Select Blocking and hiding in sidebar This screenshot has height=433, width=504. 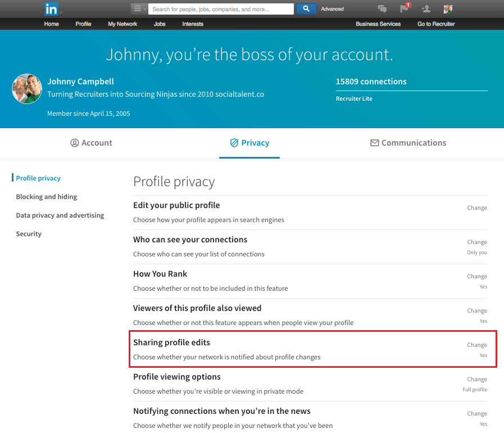tap(47, 197)
